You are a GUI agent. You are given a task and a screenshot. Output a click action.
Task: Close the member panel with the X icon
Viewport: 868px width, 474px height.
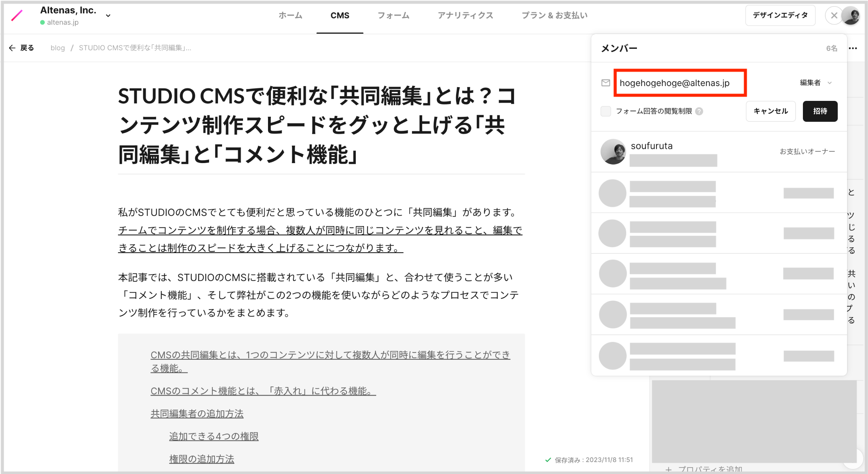[x=834, y=16]
